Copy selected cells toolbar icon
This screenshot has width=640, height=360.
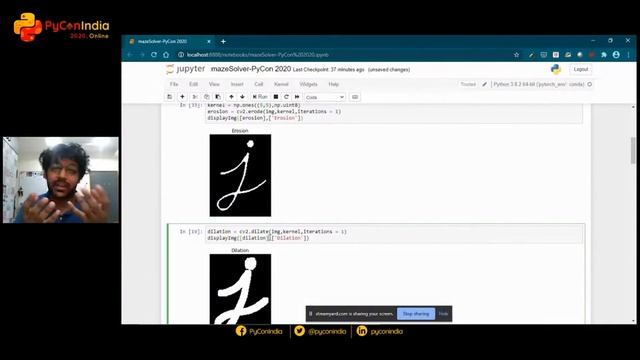coord(207,97)
